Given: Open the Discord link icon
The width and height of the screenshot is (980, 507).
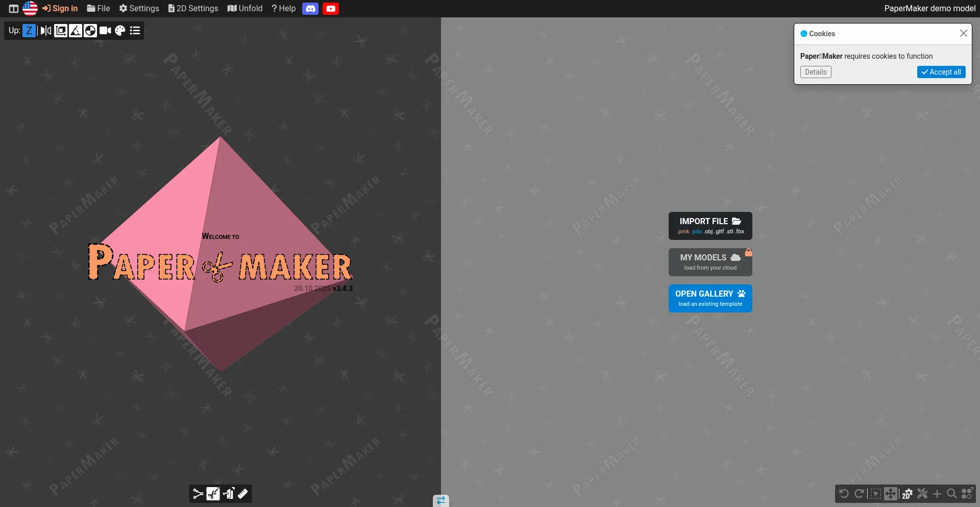Looking at the screenshot, I should [310, 9].
